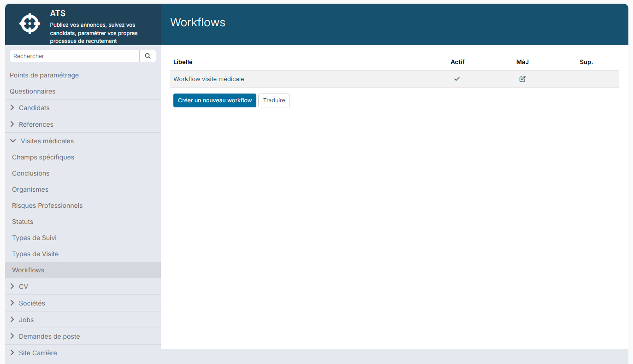Open Types de Suivi
The image size is (633, 364).
pos(34,238)
